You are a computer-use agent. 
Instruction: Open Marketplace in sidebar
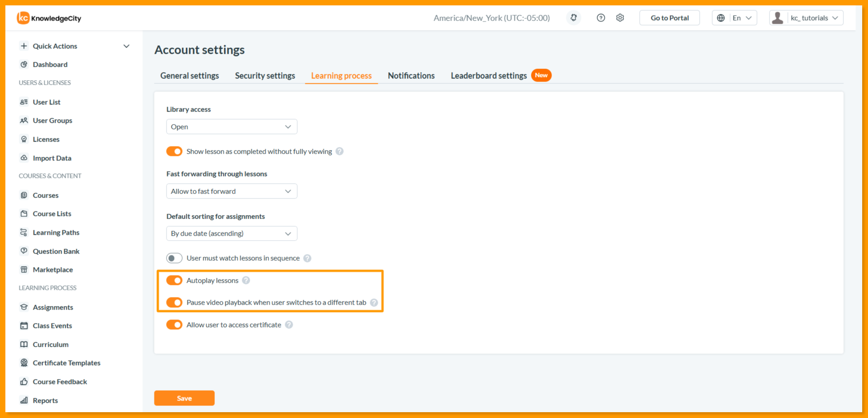pos(52,269)
